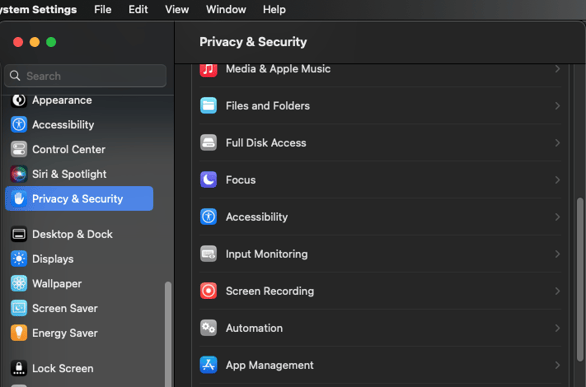This screenshot has width=586, height=387.
Task: Select Appearance label in the sidebar
Action: 62,100
